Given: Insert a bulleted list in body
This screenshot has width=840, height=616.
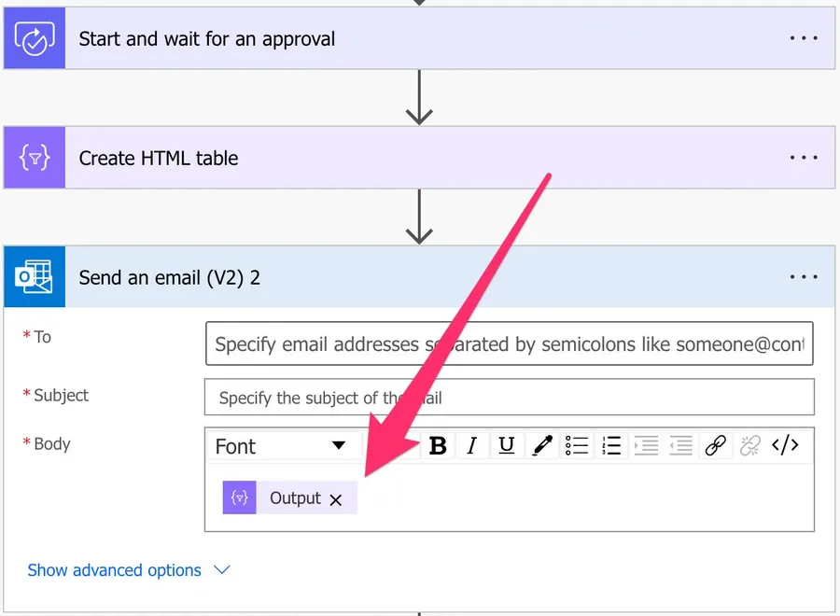Looking at the screenshot, I should (x=577, y=446).
